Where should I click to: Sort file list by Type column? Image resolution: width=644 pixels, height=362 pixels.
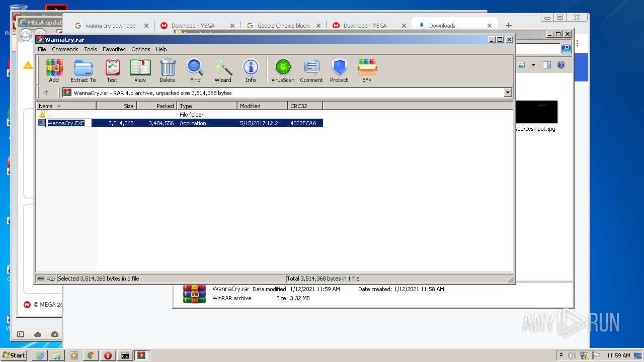tap(207, 106)
